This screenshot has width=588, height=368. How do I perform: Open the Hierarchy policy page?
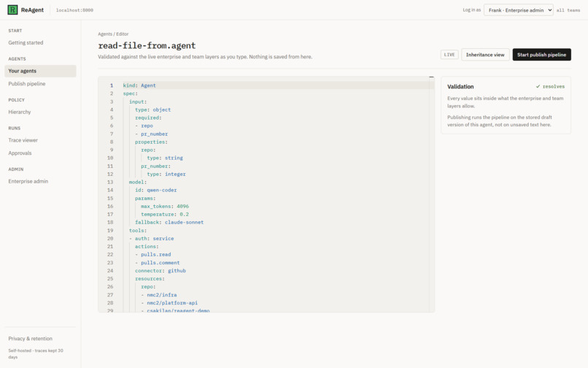coord(20,112)
